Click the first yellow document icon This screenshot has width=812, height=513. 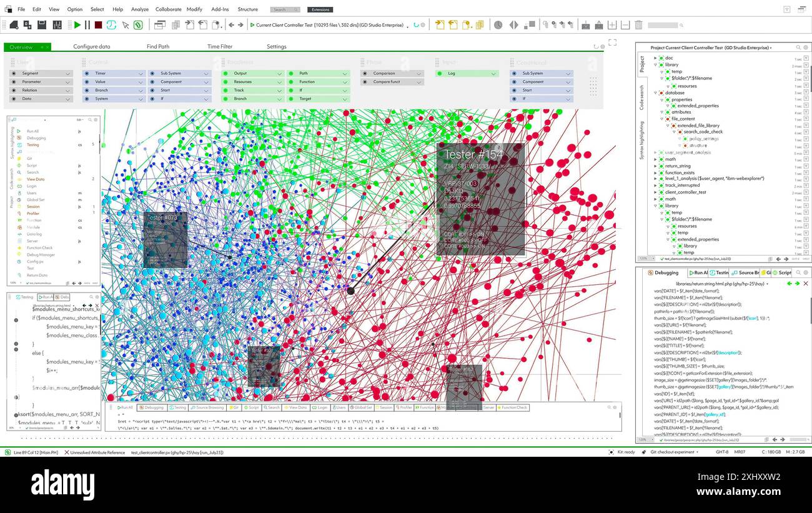pyautogui.click(x=440, y=25)
